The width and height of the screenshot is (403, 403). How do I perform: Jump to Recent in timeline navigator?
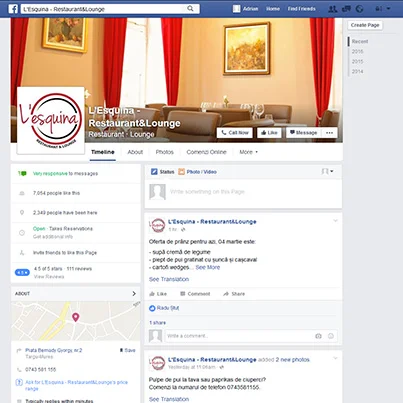coord(360,42)
